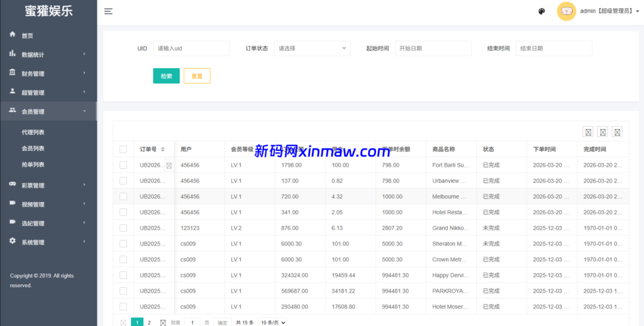Check the row with amount 341.00

pyautogui.click(x=123, y=212)
